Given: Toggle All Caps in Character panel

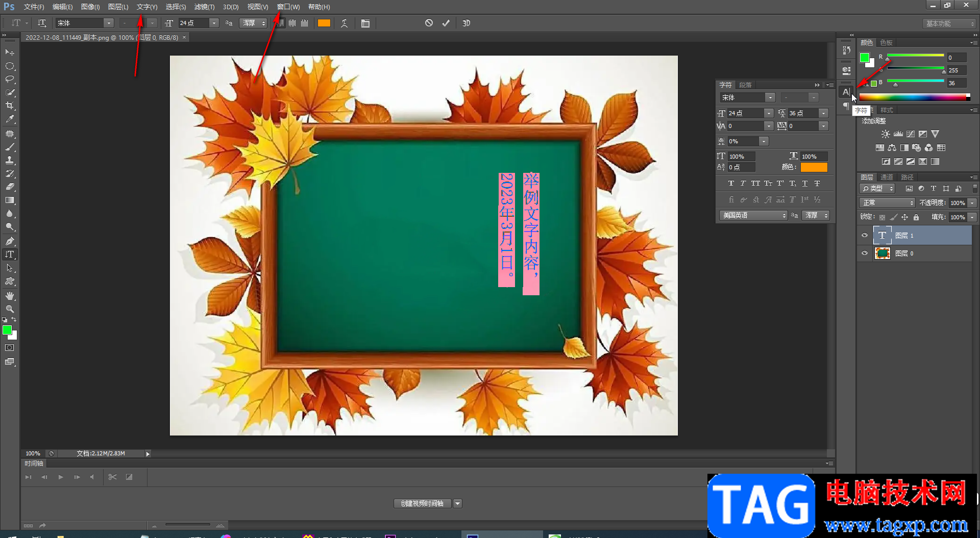Looking at the screenshot, I should (755, 183).
